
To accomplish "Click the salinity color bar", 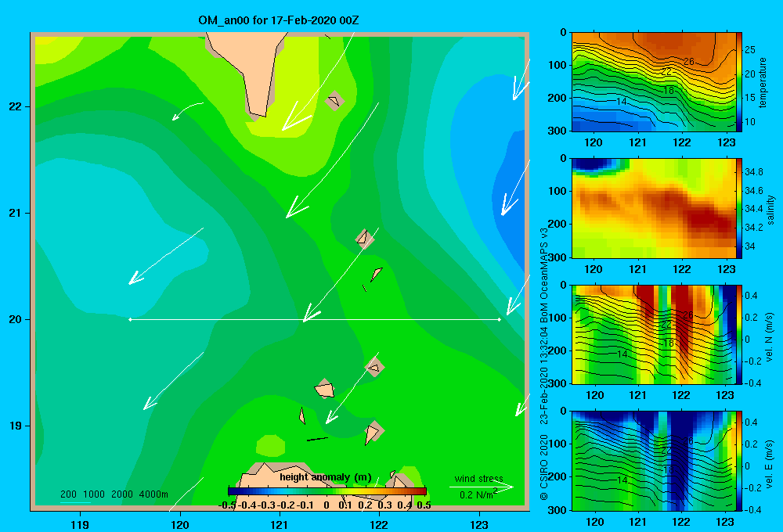I will tap(739, 208).
